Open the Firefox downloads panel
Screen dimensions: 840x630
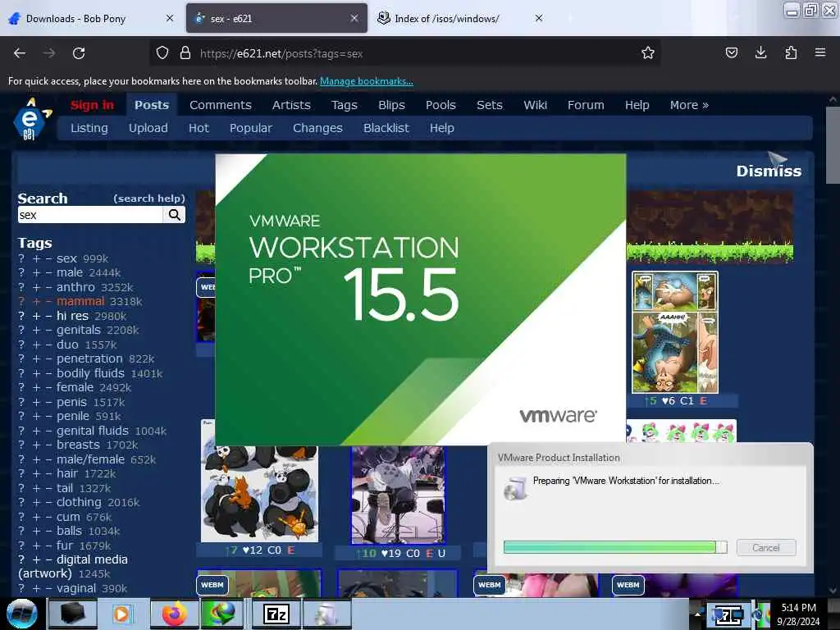(760, 53)
